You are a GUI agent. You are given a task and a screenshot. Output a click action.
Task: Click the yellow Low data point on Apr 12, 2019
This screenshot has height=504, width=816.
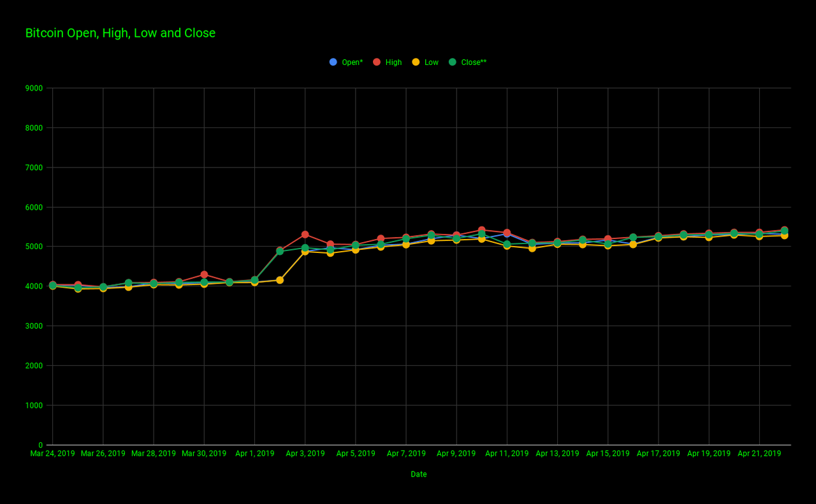(532, 248)
